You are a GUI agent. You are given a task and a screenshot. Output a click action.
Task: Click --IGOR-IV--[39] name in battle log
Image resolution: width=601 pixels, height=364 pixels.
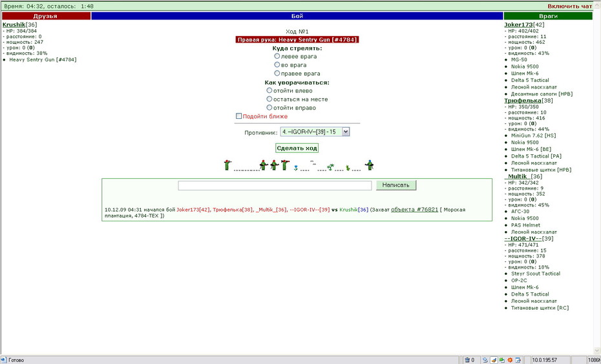310,210
